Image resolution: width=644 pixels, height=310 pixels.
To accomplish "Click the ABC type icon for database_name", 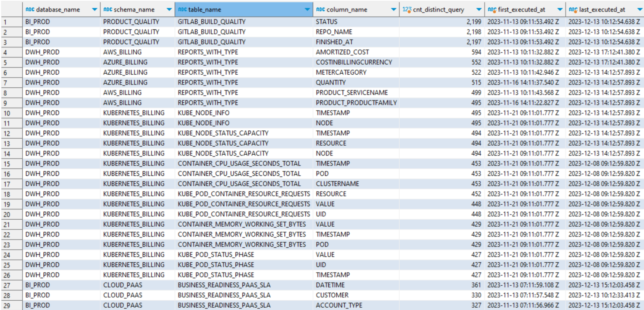I will pyautogui.click(x=30, y=10).
